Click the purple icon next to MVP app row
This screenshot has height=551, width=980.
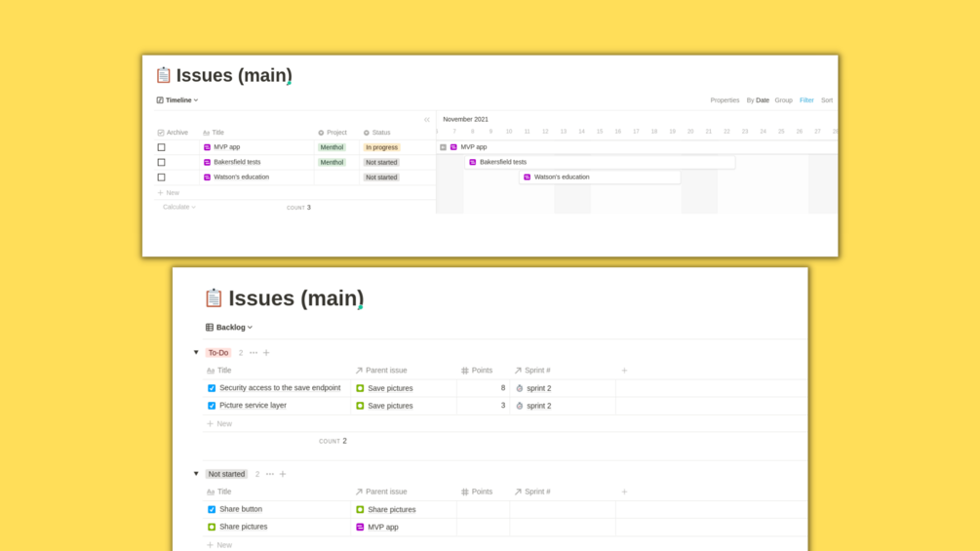click(207, 147)
